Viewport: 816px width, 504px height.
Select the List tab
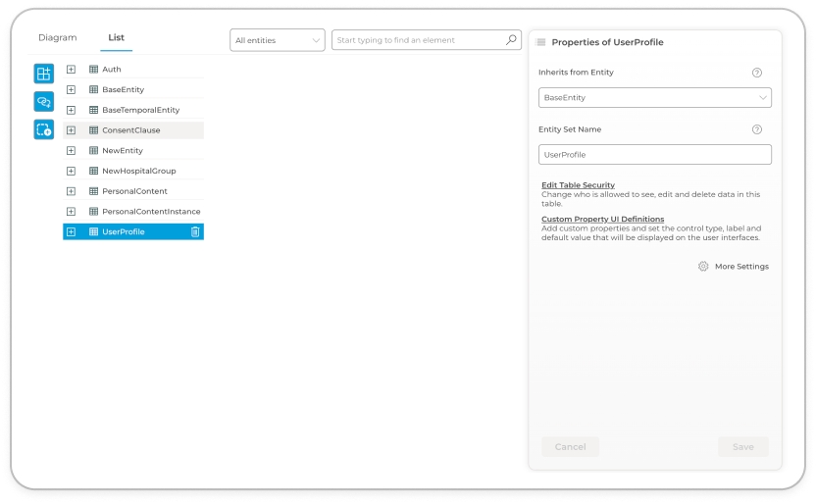tap(116, 38)
